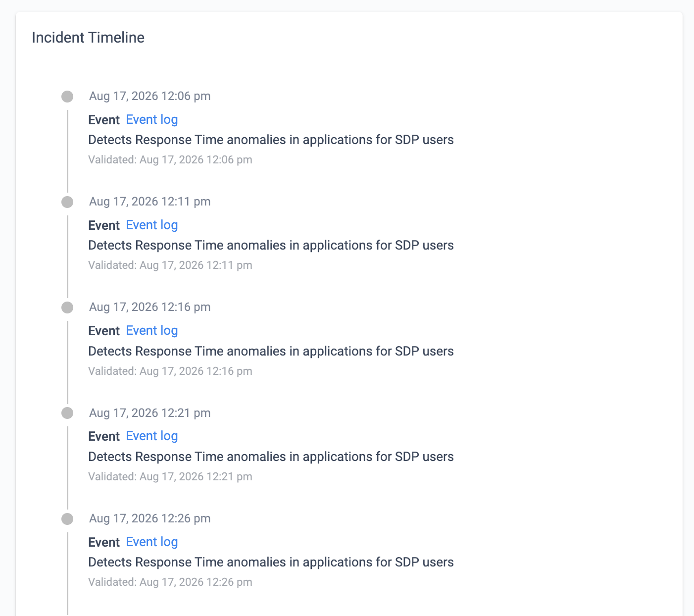The height and width of the screenshot is (616, 694).
Task: Click the 12:21 pm event description text
Action: 271,457
